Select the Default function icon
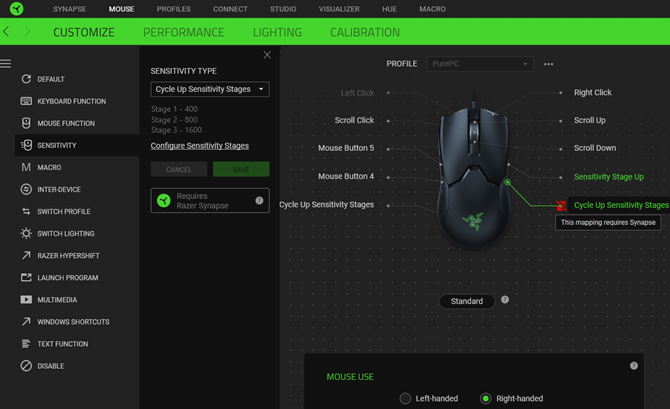The width and height of the screenshot is (670, 409). [x=26, y=79]
